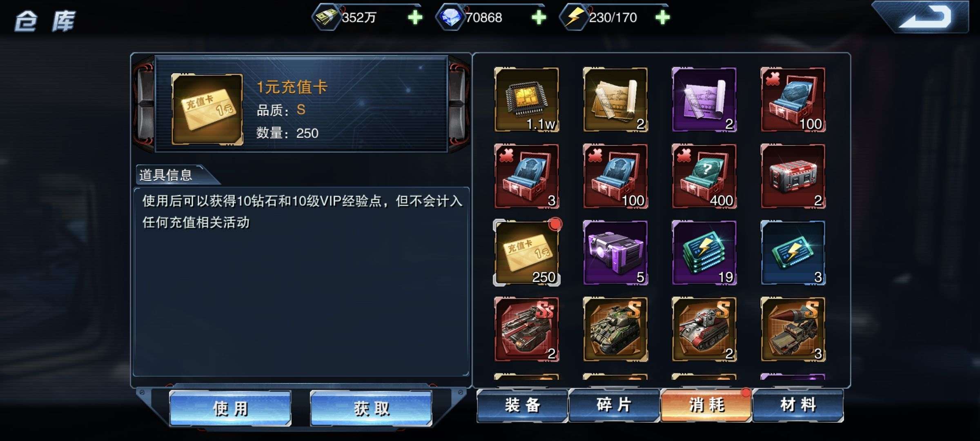Screen dimensions: 980x441
Task: Select the 1元 recharge card with 250
Action: tap(526, 253)
